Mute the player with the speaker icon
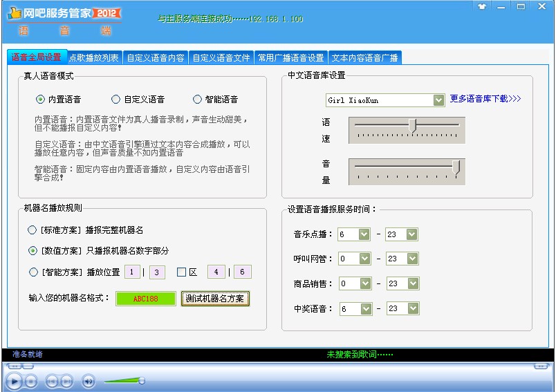 pyautogui.click(x=89, y=382)
